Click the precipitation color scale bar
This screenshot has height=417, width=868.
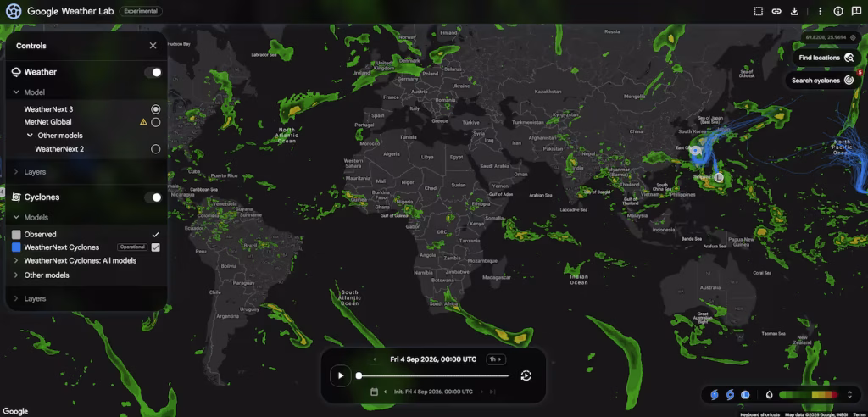809,395
